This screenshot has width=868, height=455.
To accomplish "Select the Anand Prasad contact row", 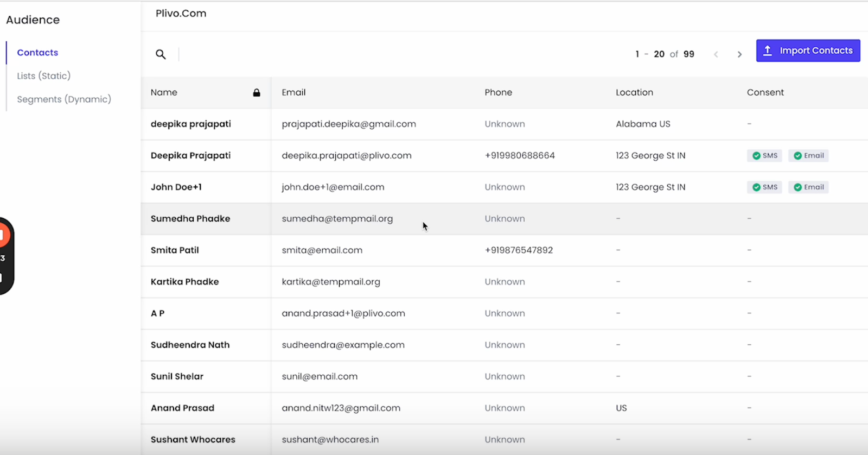I will pos(182,408).
